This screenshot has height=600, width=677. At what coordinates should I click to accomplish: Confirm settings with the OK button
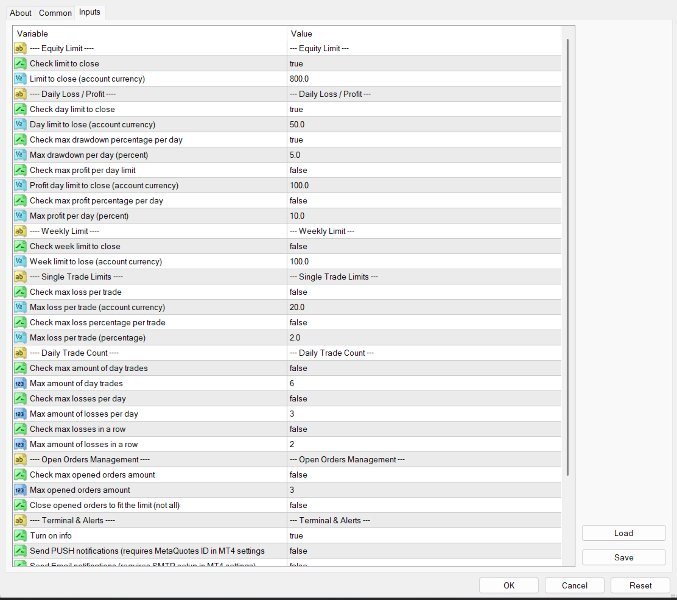[509, 585]
